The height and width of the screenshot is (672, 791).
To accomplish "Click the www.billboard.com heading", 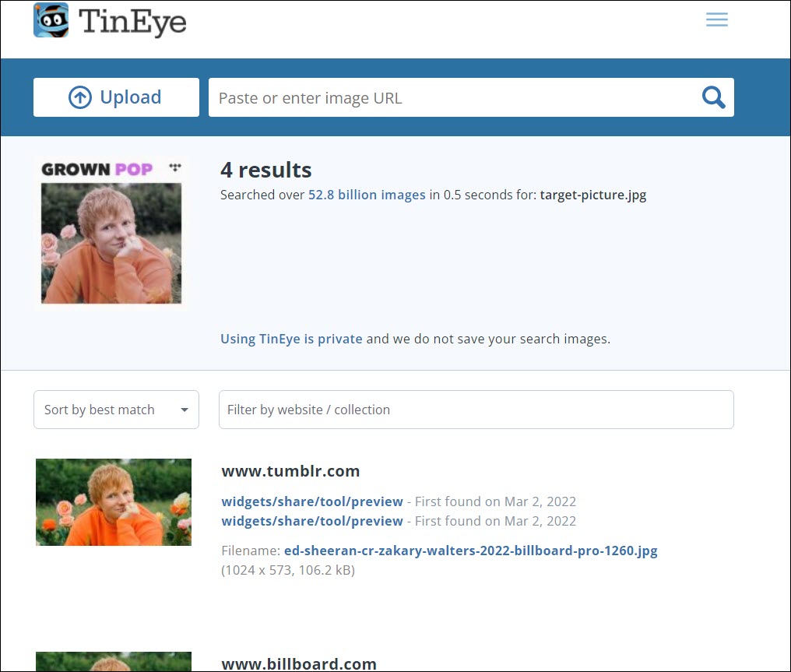I will (x=299, y=664).
